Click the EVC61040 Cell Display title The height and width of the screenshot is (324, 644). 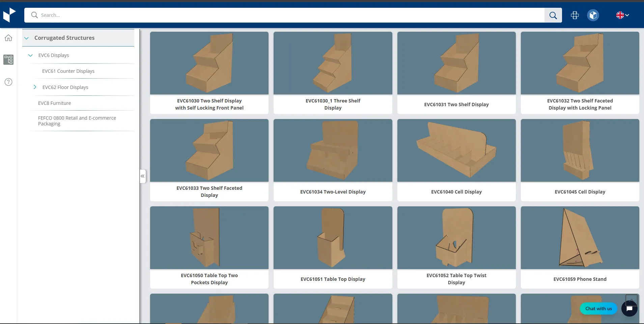click(456, 192)
